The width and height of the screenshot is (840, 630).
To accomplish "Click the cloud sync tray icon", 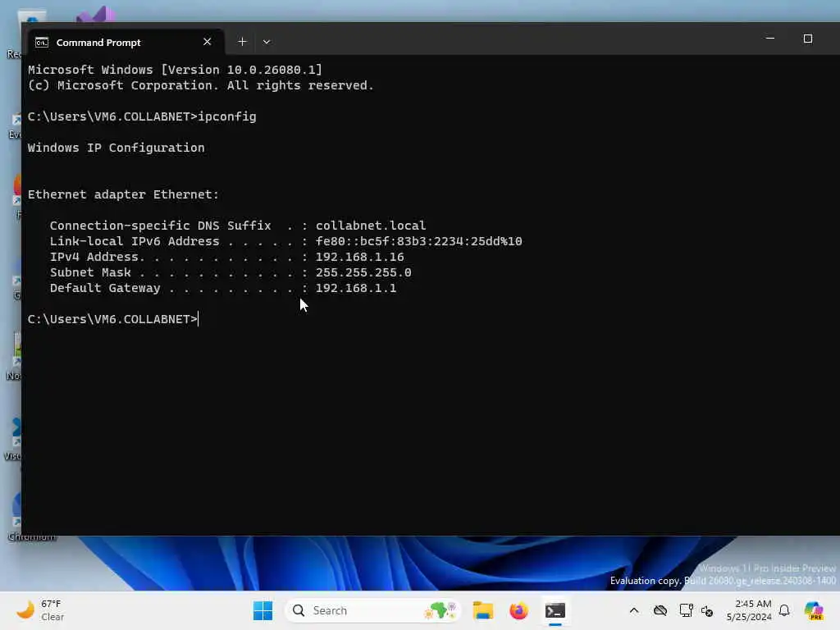I will click(660, 610).
